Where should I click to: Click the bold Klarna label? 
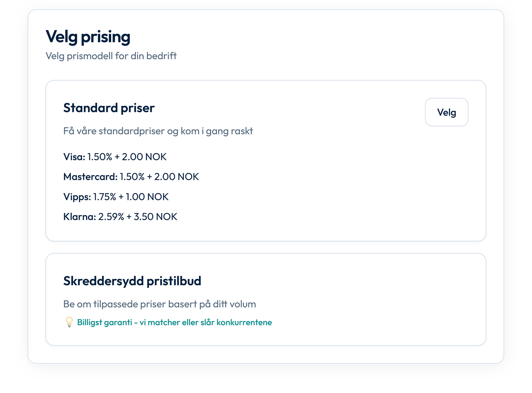(x=80, y=217)
